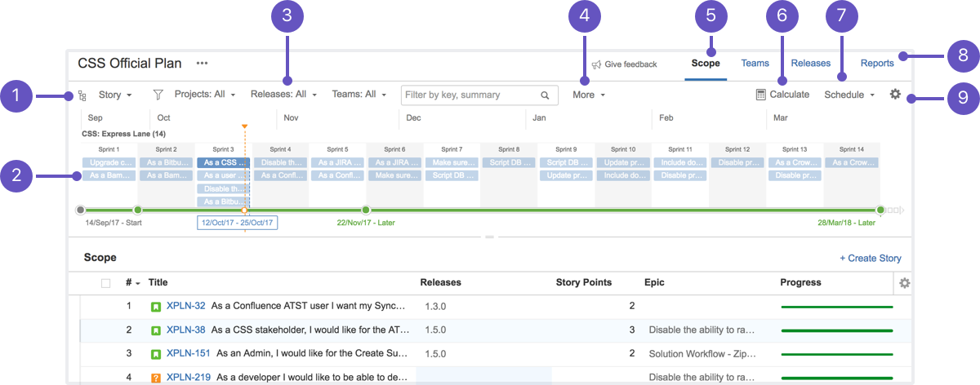Viewport: 980px width, 385px height.
Task: Click Solution Workflow - Zip... epic cell
Action: pyautogui.click(x=702, y=354)
